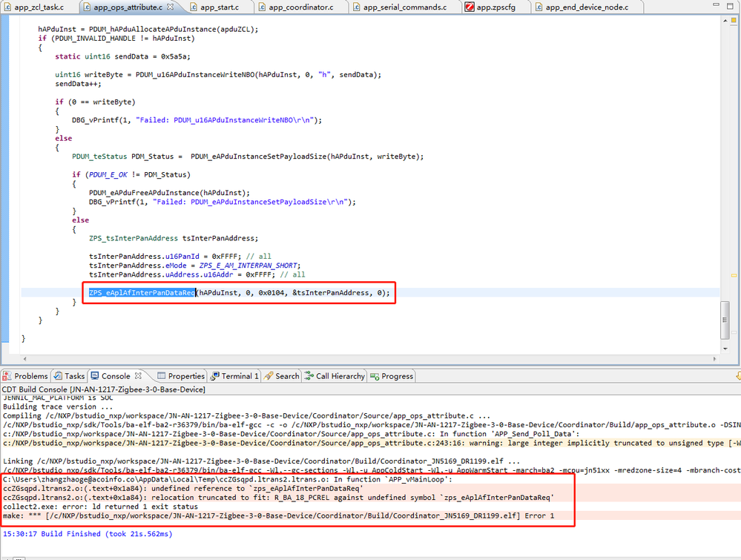Viewport: 741px width, 560px height.
Task: Click the editor horizontal scroll right arrow
Action: coord(714,359)
